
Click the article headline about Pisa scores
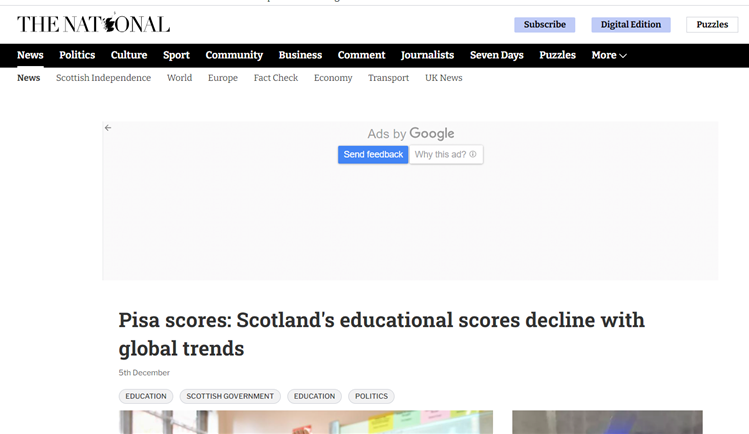[x=381, y=334]
